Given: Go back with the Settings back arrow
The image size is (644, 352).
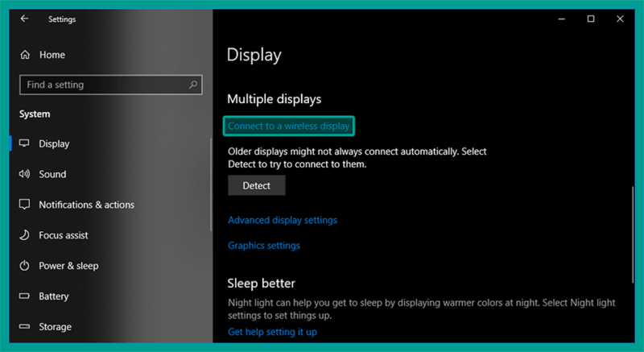Looking at the screenshot, I should (25, 19).
